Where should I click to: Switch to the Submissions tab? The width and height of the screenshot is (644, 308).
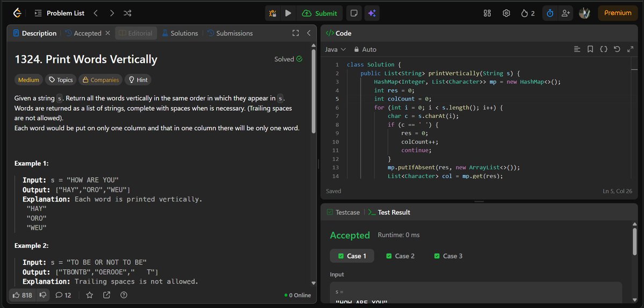click(x=229, y=33)
